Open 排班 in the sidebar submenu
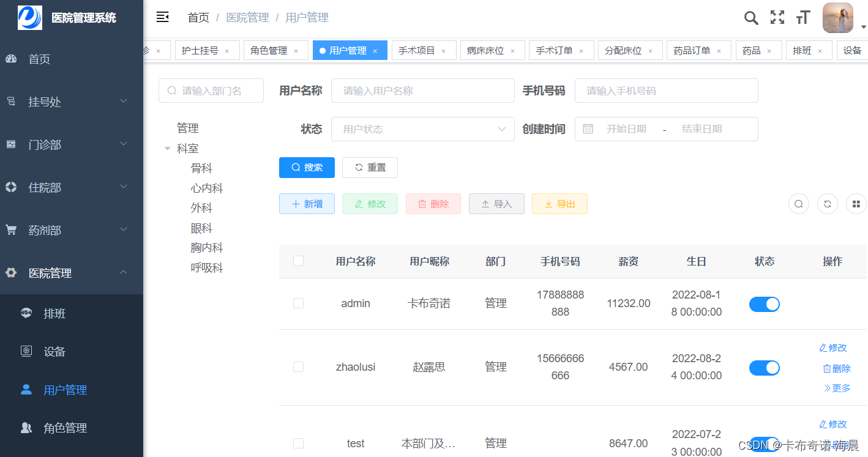The width and height of the screenshot is (868, 457). [x=72, y=313]
